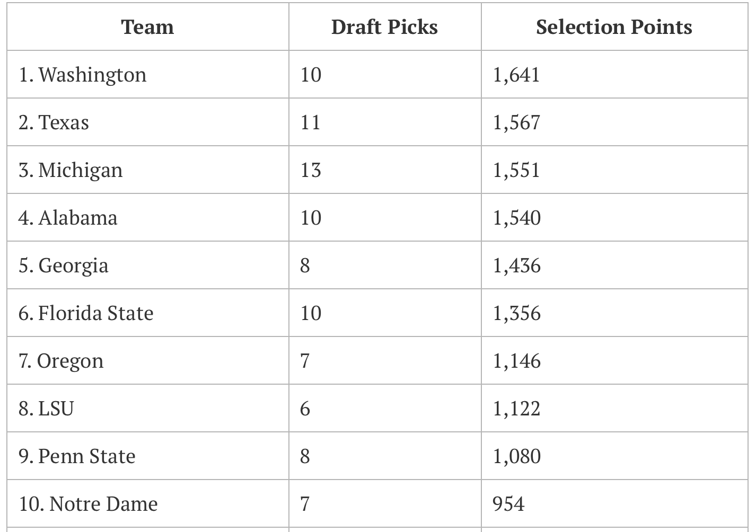Screen dimensions: 756x532
Task: Click the 5. Georgia team cell
Action: (x=64, y=265)
